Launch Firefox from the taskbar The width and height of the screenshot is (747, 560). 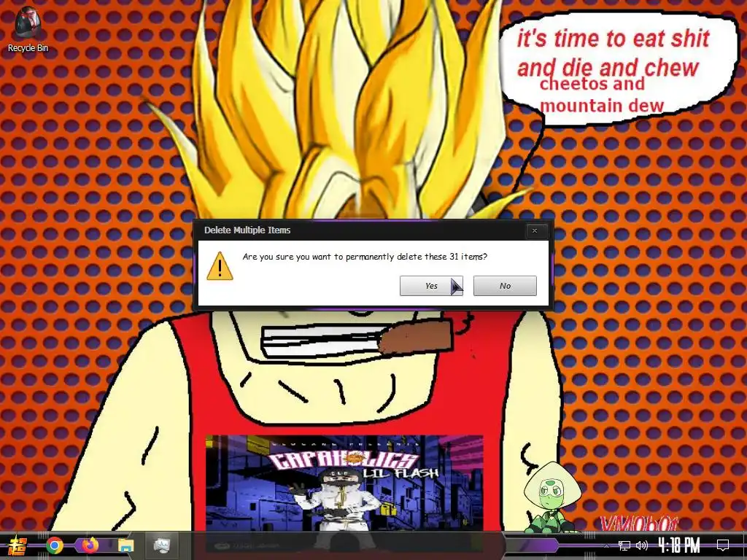tap(90, 545)
